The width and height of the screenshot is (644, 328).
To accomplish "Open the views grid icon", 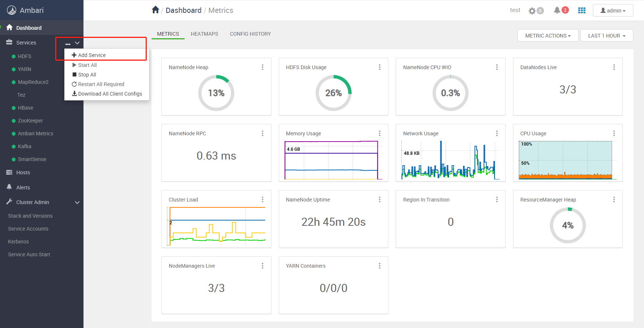I will (582, 10).
